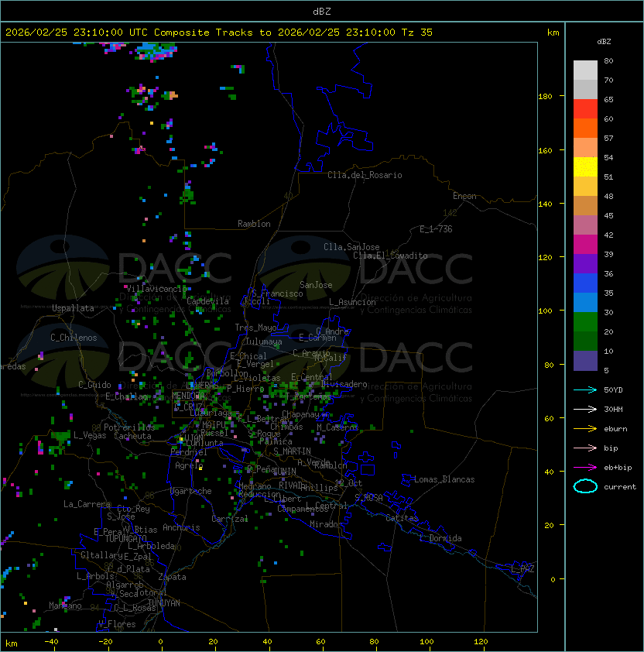Click the 160 tick on vertical km axis
644x652 pixels.
tap(545, 150)
